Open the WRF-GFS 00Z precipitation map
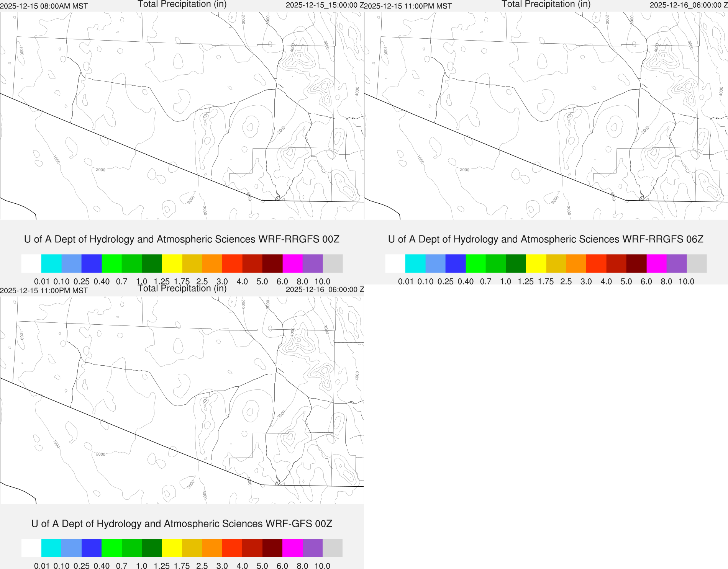The height and width of the screenshot is (569, 728). [x=182, y=400]
